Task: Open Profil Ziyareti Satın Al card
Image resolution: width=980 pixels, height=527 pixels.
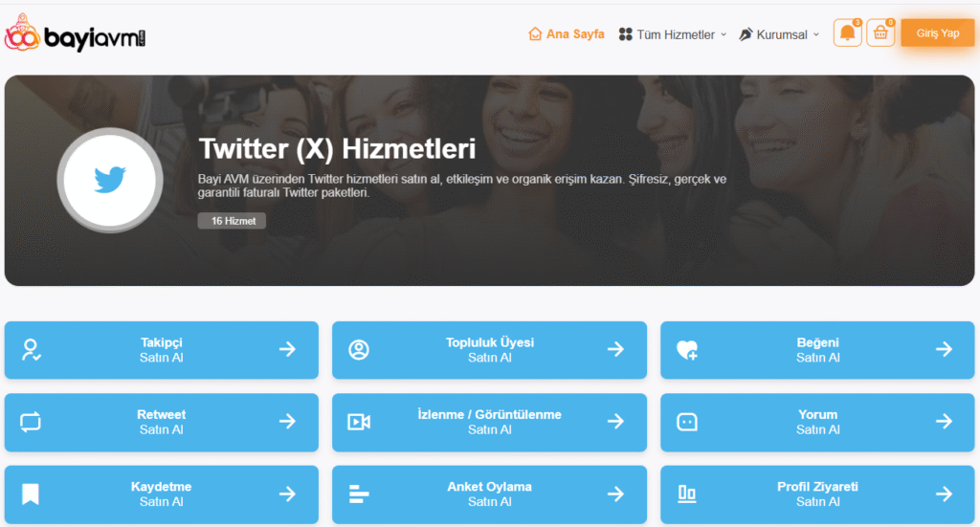Action: (x=817, y=494)
